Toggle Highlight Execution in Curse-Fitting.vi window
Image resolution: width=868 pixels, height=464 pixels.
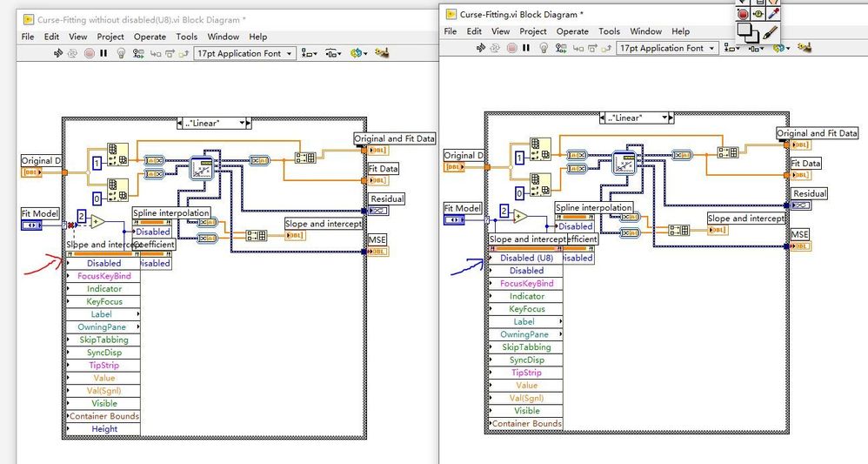coord(544,48)
